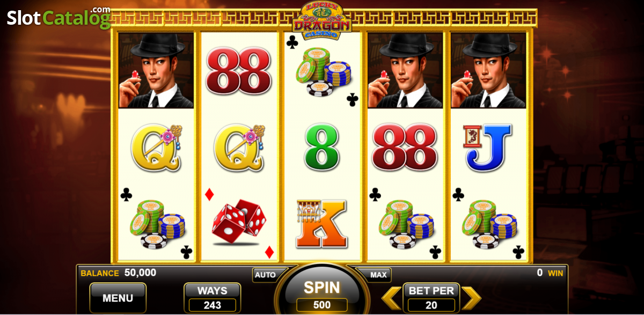
Task: Open SlotCatalog.com logo link
Action: pyautogui.click(x=59, y=18)
